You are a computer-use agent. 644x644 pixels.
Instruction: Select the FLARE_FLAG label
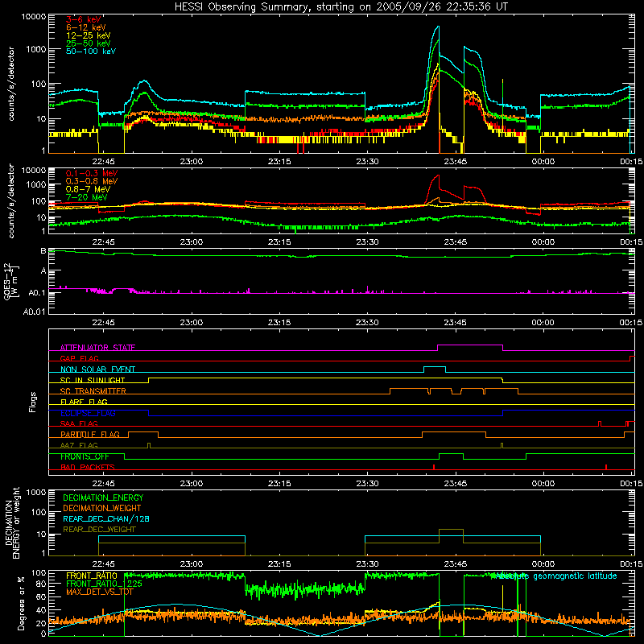tap(84, 402)
